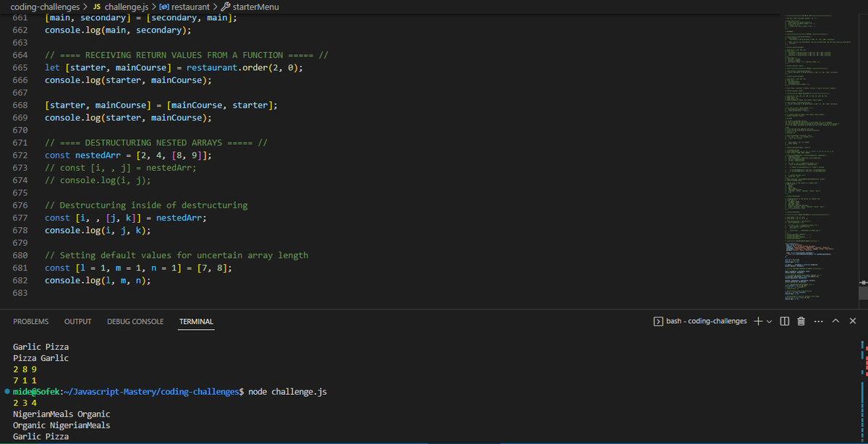Click line number 672 in the gutter
This screenshot has height=444, width=868.
click(x=20, y=155)
